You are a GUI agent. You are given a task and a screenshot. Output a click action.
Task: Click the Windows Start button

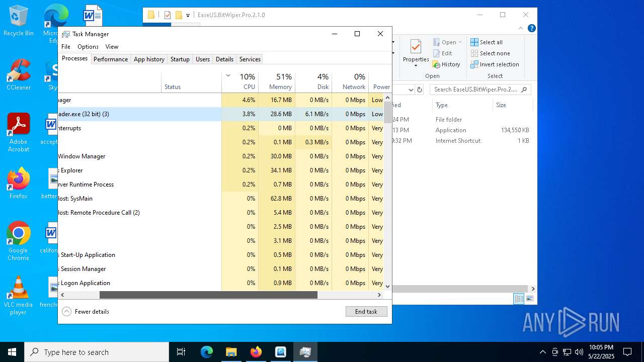(12, 352)
